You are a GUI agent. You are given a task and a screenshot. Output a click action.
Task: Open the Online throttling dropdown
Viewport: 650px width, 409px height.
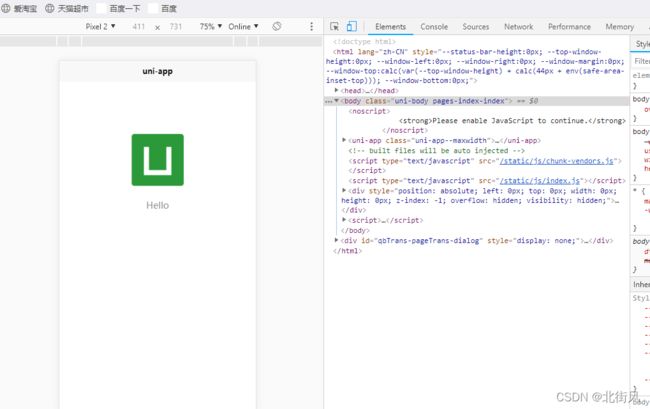(x=243, y=27)
